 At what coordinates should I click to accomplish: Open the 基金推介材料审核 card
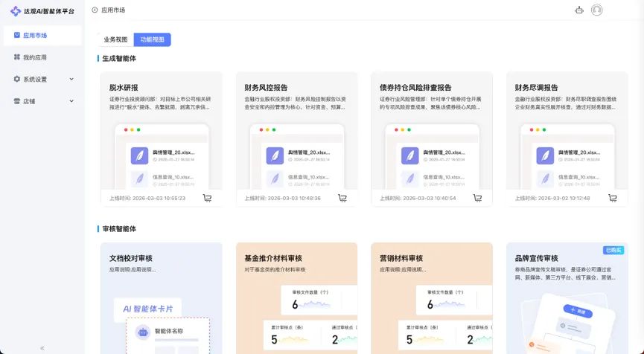[x=296, y=298]
